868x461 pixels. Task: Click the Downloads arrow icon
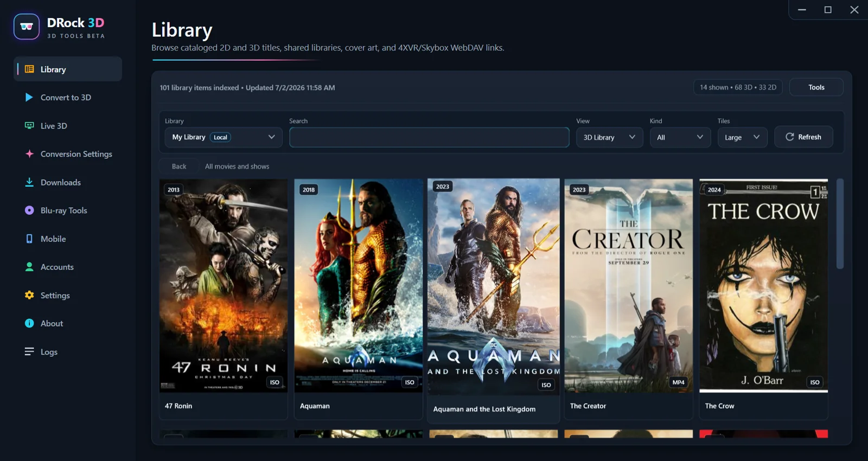point(29,182)
